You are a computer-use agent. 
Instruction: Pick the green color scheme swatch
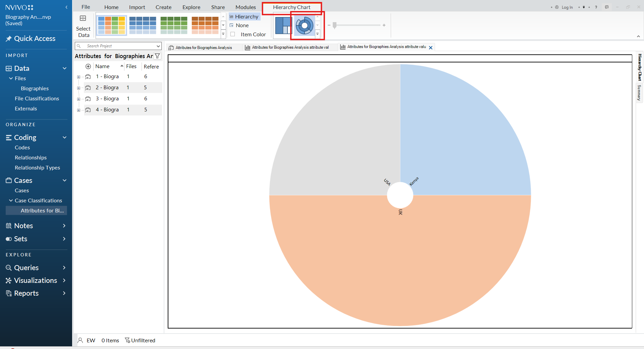pyautogui.click(x=174, y=26)
